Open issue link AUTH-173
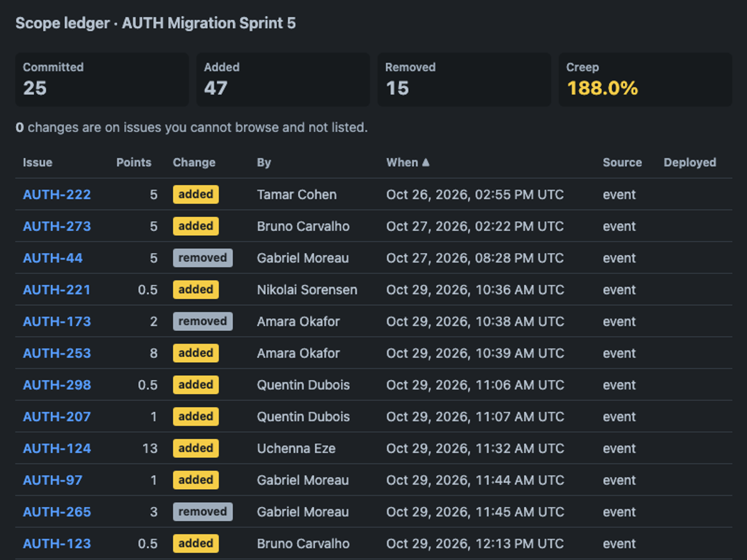Screen dimensions: 747x560 [57, 322]
